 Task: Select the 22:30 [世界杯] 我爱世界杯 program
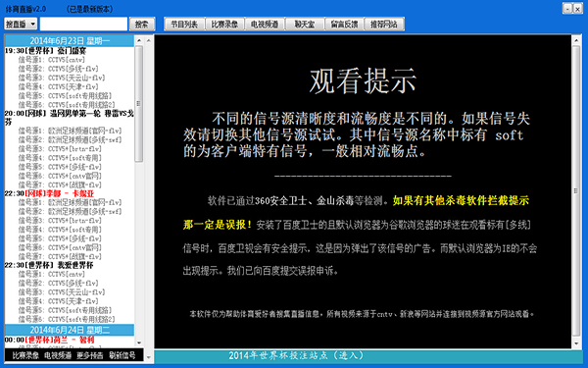pyautogui.click(x=49, y=265)
